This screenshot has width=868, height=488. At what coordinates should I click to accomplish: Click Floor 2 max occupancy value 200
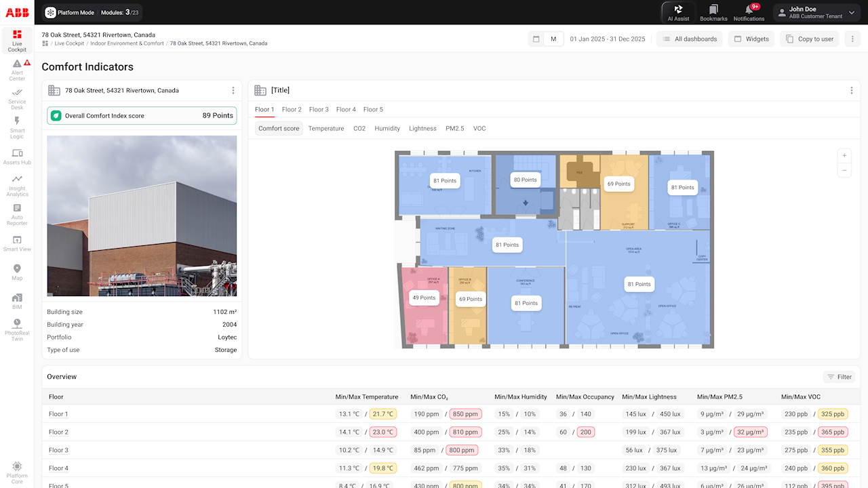pos(585,432)
